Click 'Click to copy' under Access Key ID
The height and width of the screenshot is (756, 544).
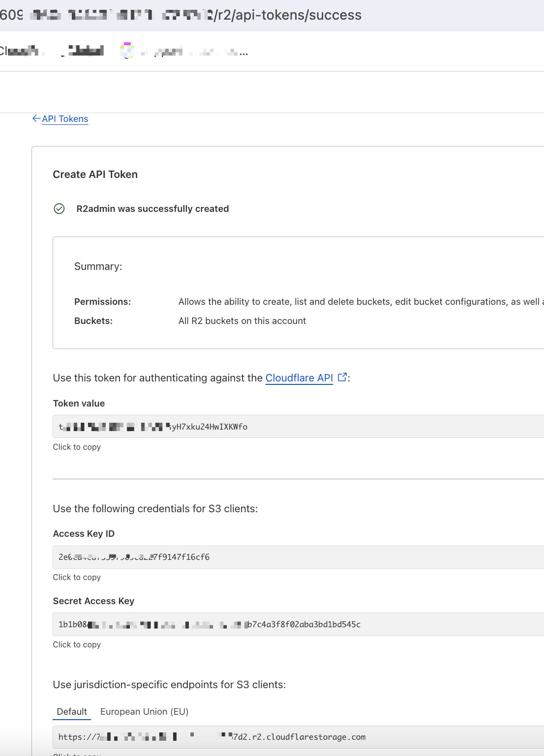click(77, 577)
